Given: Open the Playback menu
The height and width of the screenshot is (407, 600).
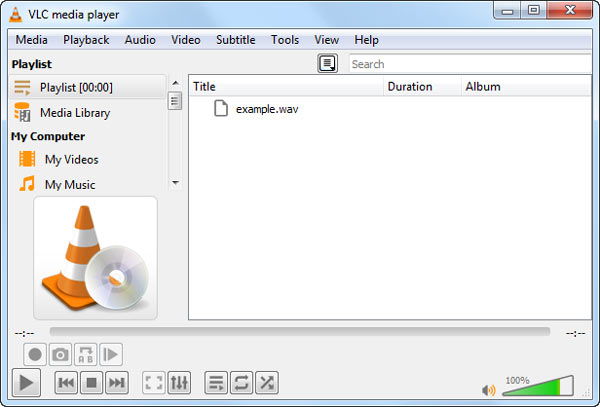Looking at the screenshot, I should click(x=86, y=40).
